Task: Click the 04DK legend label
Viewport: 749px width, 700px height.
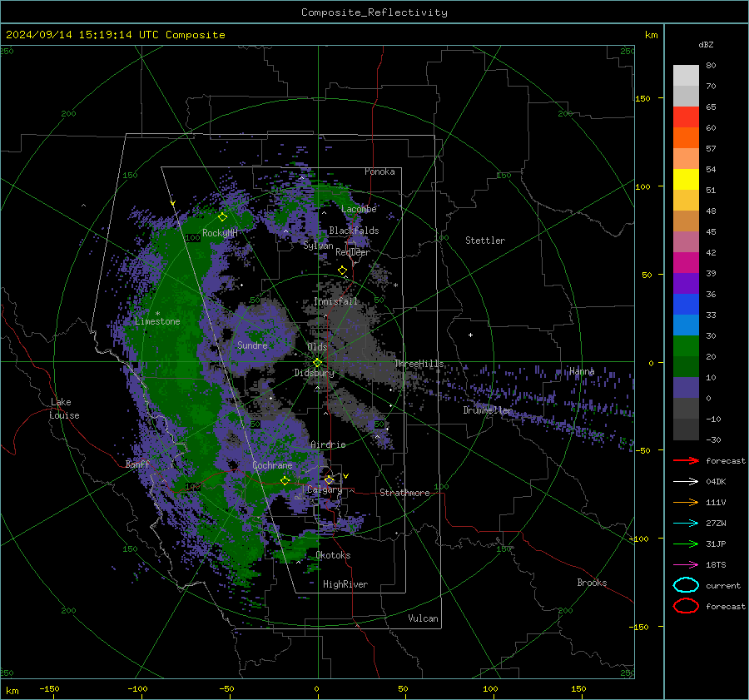Action: tap(716, 482)
